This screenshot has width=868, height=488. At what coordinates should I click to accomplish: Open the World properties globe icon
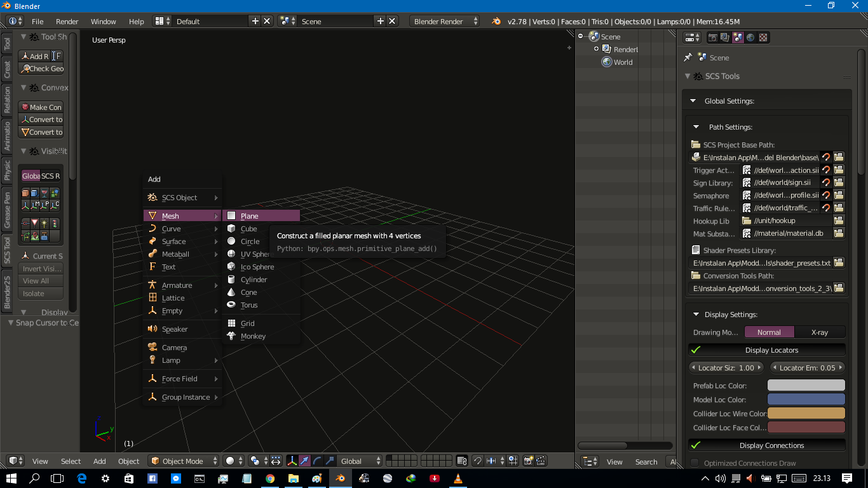[x=750, y=37]
